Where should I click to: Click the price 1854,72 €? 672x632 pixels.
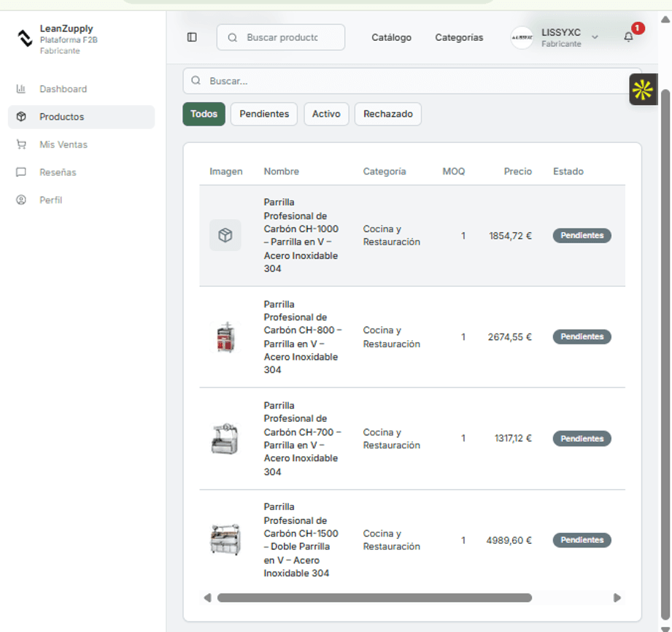pyautogui.click(x=511, y=236)
